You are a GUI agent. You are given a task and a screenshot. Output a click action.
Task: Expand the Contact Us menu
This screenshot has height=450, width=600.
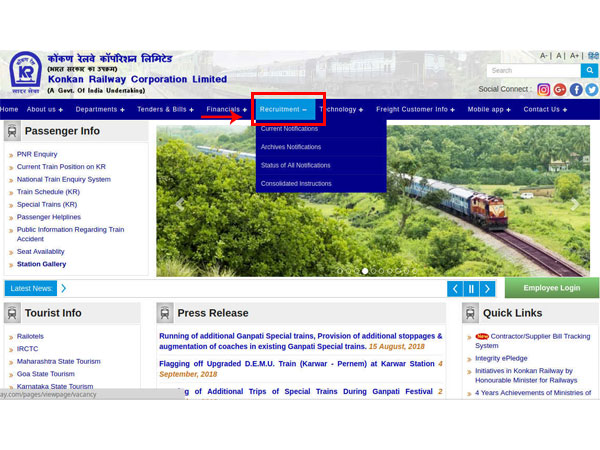tap(545, 109)
